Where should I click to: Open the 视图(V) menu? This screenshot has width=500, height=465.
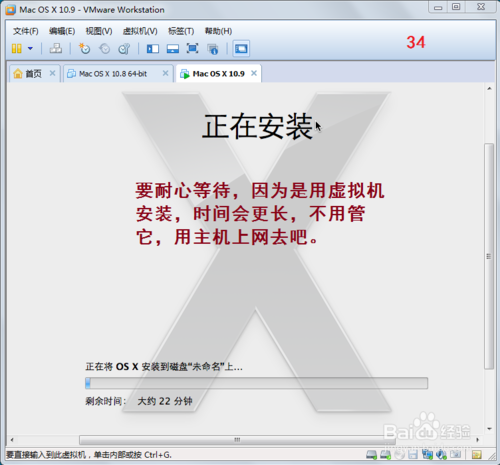click(x=99, y=31)
